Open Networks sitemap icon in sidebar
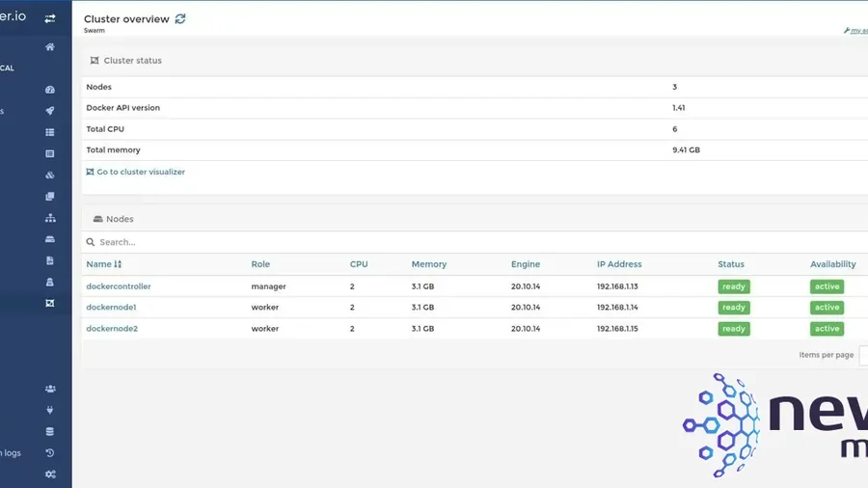The height and width of the screenshot is (488, 868). pyautogui.click(x=50, y=218)
